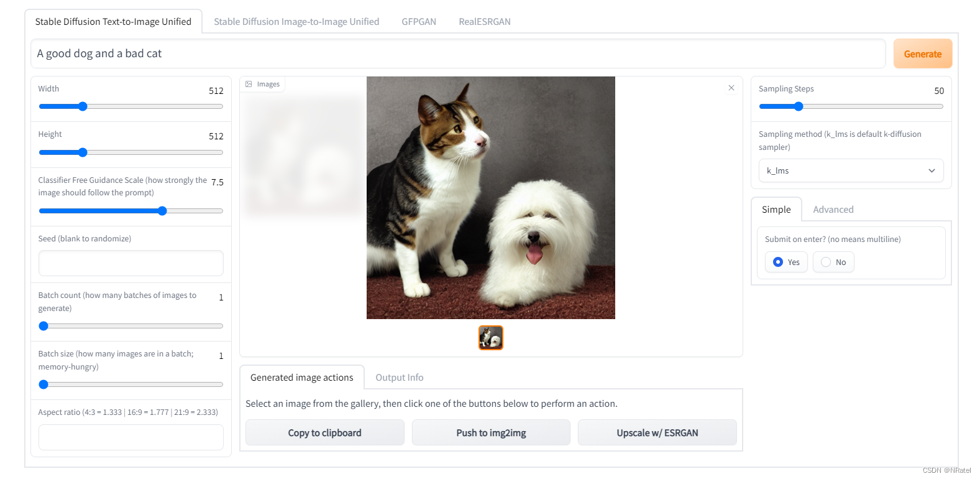Click the guidance scale value 7.5
Screen dimensions: 980x479
pyautogui.click(x=217, y=182)
